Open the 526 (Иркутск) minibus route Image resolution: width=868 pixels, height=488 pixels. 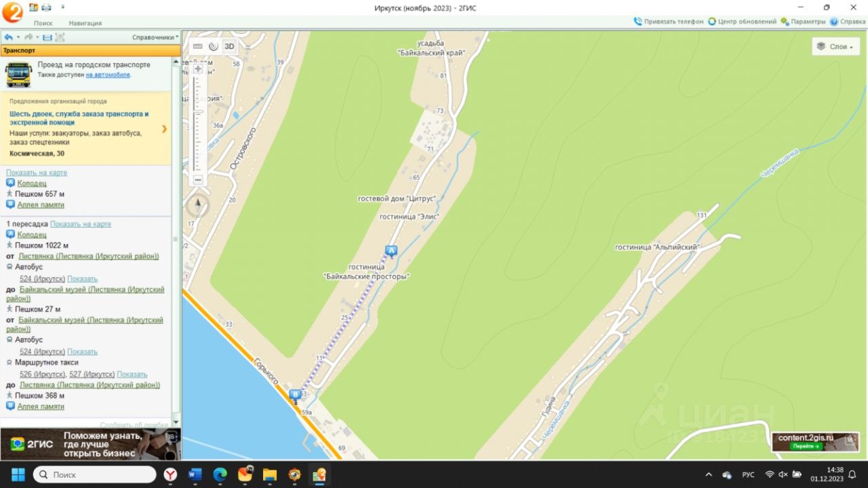[43, 374]
